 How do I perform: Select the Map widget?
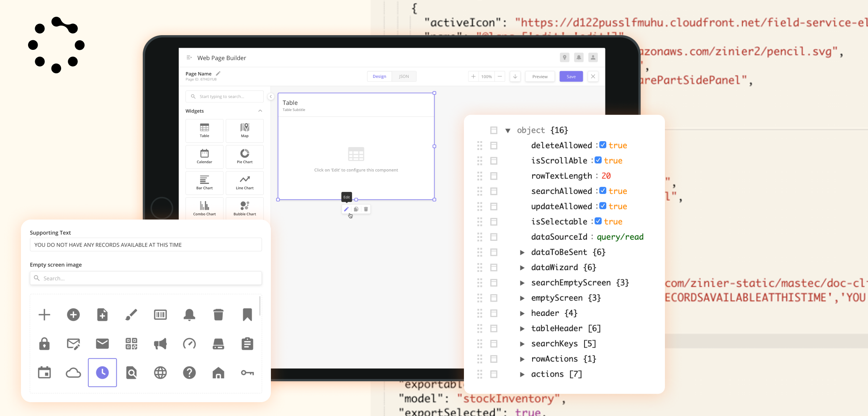click(x=245, y=130)
